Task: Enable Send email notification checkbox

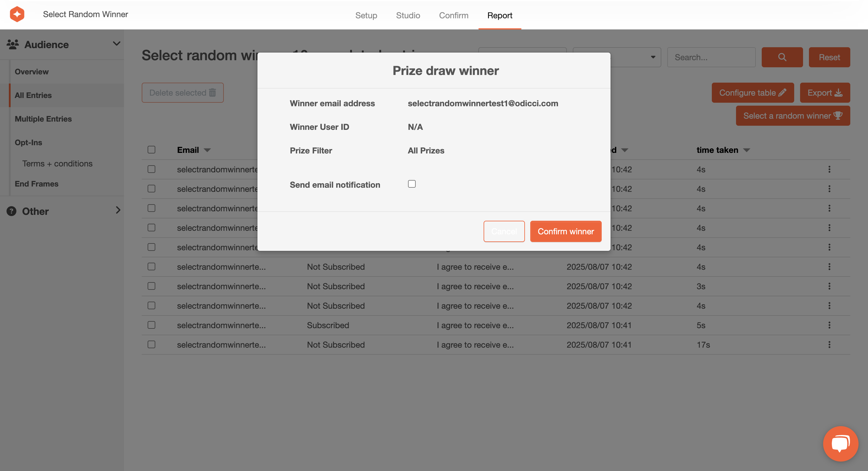Action: (412, 184)
